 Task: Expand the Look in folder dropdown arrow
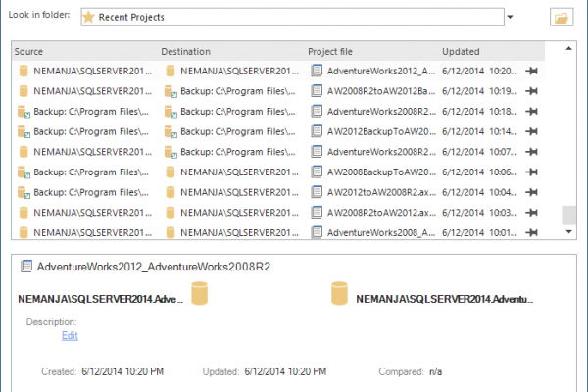coord(510,17)
